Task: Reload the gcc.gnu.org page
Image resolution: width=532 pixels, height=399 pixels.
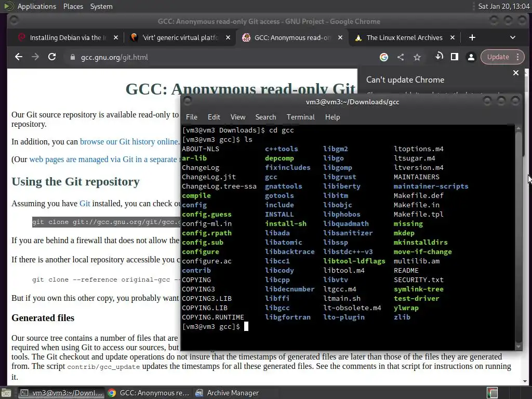Action: coord(52,57)
